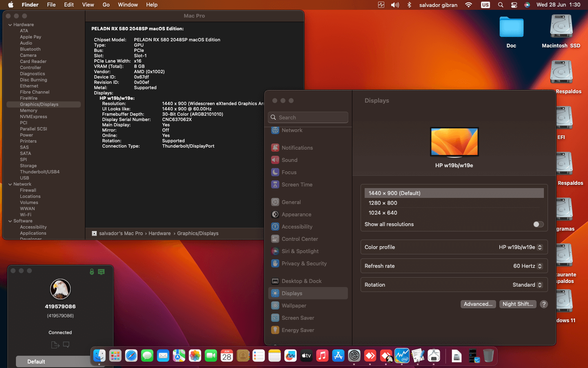Open the Trash in the Dock
Image resolution: width=588 pixels, height=368 pixels.
tap(488, 356)
